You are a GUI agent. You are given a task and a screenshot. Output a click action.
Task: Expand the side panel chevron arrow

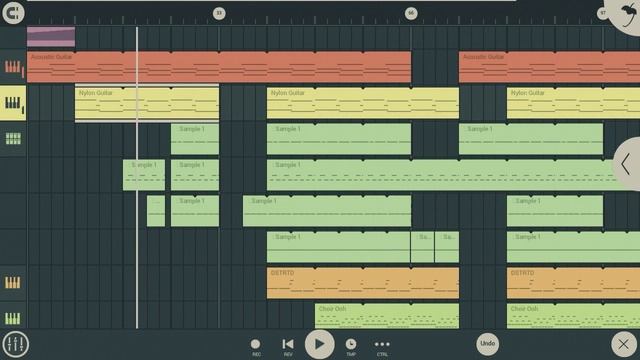[x=627, y=164]
